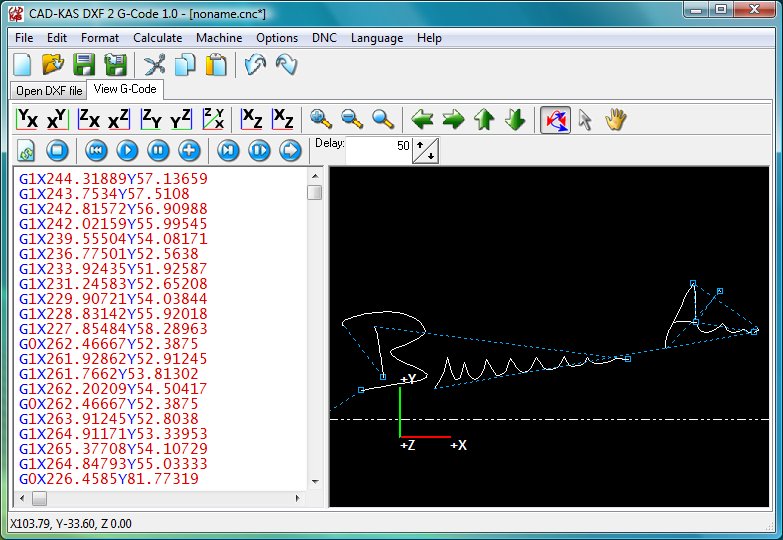This screenshot has width=783, height=540.
Task: Select the arrow pointer tool
Action: [585, 119]
